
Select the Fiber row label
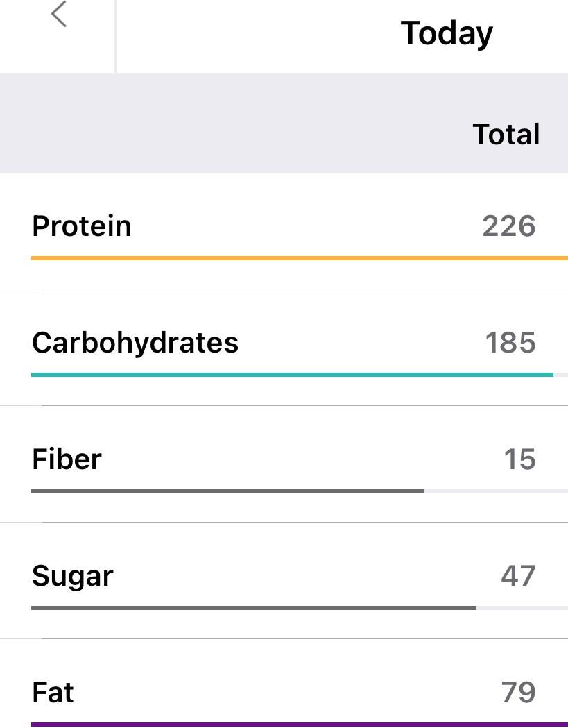point(67,459)
